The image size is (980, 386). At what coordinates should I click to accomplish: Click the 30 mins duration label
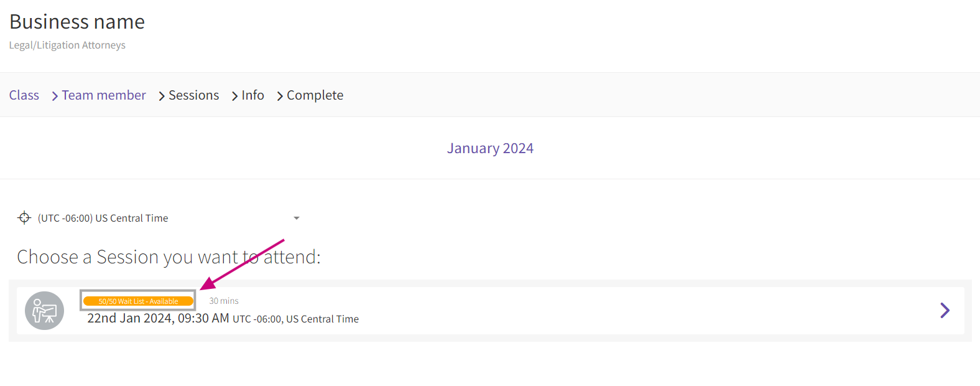pyautogui.click(x=224, y=301)
